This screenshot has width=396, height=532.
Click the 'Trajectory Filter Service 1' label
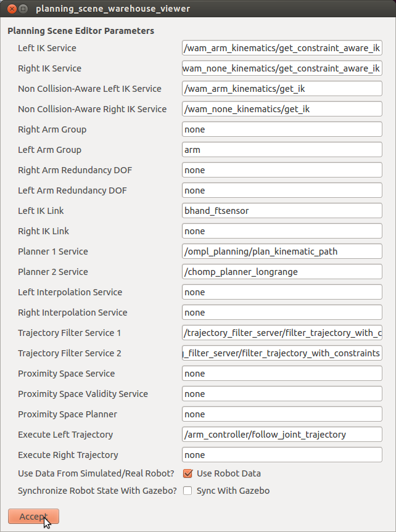pos(70,333)
